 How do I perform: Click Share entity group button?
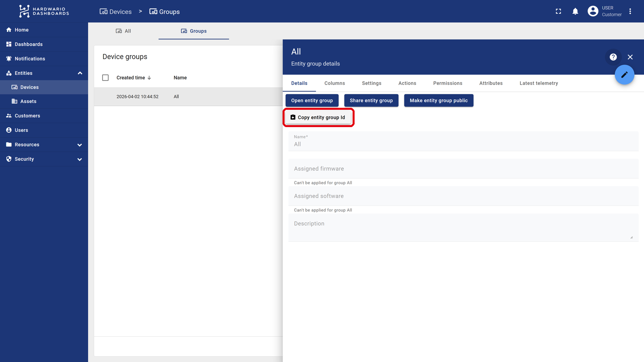point(371,101)
